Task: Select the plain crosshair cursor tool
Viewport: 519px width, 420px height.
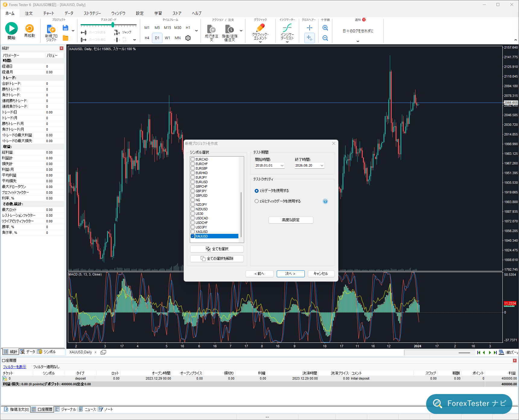Action: (310, 28)
